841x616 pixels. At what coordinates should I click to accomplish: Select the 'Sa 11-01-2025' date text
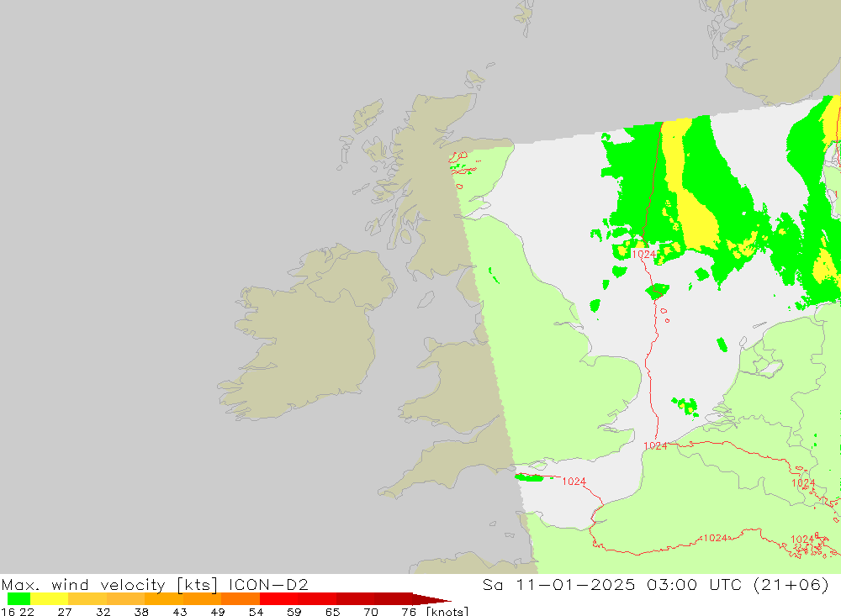pyautogui.click(x=559, y=584)
